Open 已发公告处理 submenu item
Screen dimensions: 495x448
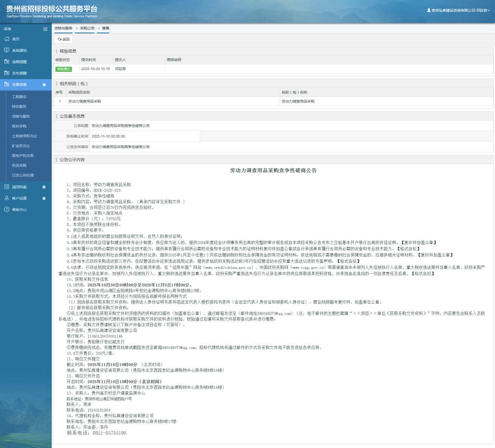[x=23, y=175]
